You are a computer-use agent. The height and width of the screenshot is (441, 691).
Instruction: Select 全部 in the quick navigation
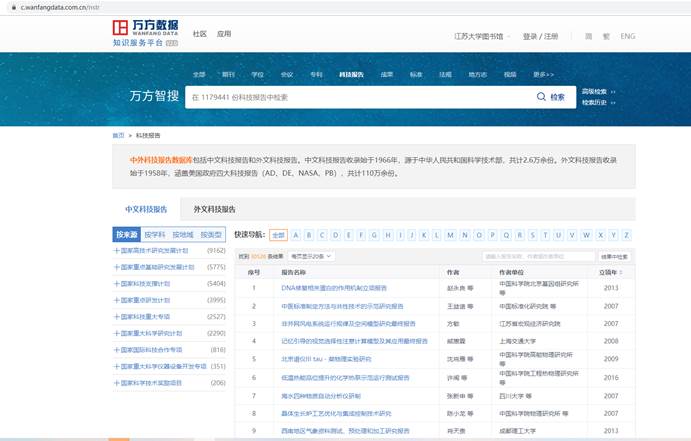tap(278, 235)
